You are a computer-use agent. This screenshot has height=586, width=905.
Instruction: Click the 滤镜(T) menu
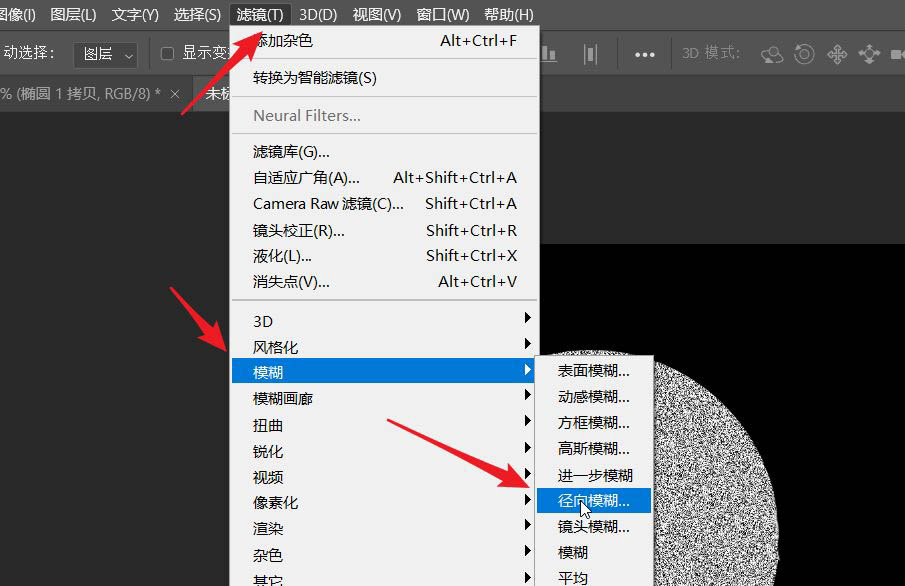click(260, 14)
